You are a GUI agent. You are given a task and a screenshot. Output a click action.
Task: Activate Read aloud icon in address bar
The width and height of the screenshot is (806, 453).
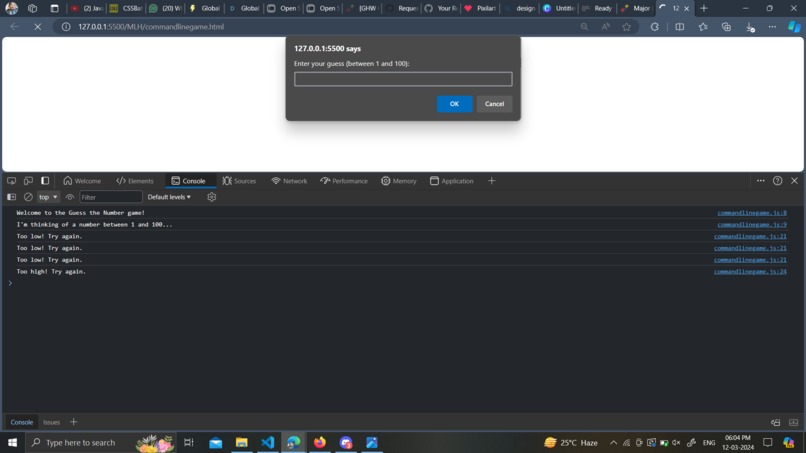click(x=606, y=27)
